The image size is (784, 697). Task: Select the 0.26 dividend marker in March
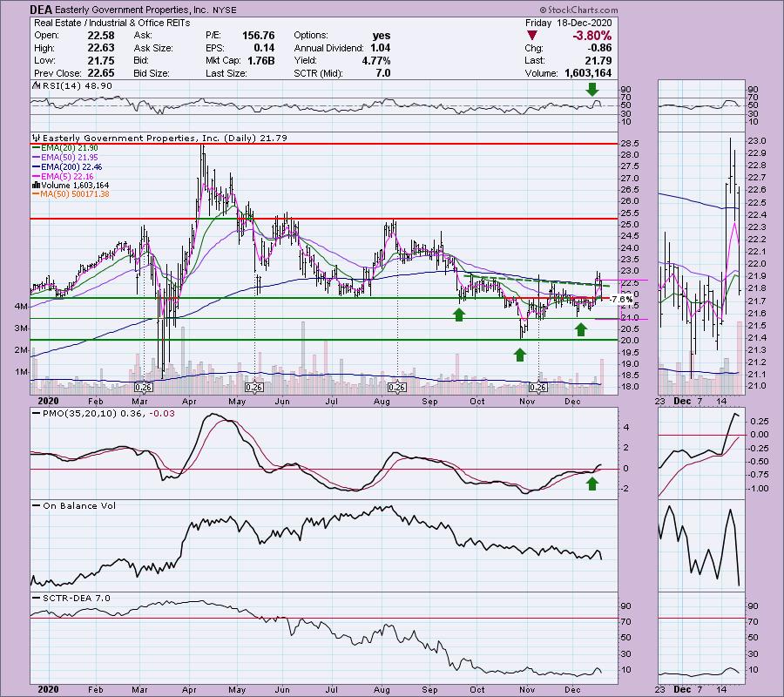pos(144,387)
